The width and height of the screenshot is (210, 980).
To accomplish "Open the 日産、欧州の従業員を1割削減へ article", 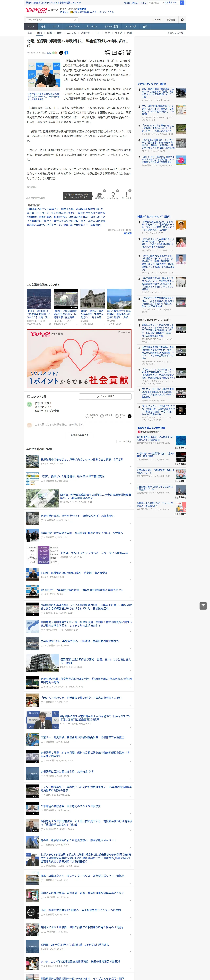I will 81,910.
